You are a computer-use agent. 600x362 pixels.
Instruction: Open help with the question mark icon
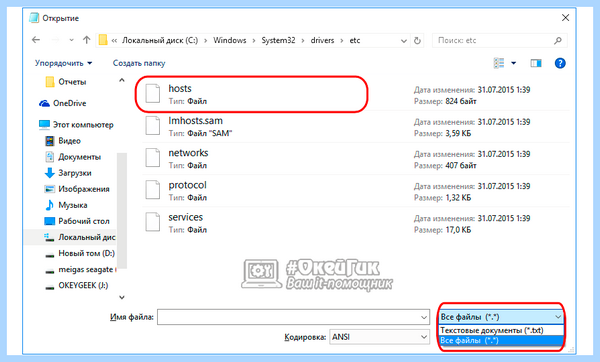(560, 63)
